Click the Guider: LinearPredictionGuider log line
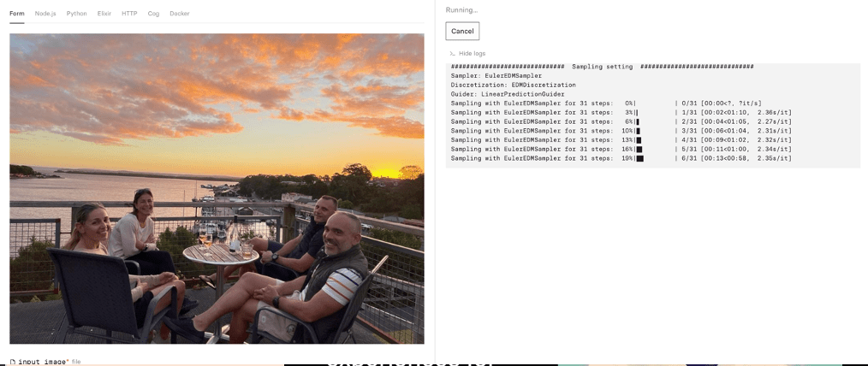The width and height of the screenshot is (868, 366). [x=508, y=94]
